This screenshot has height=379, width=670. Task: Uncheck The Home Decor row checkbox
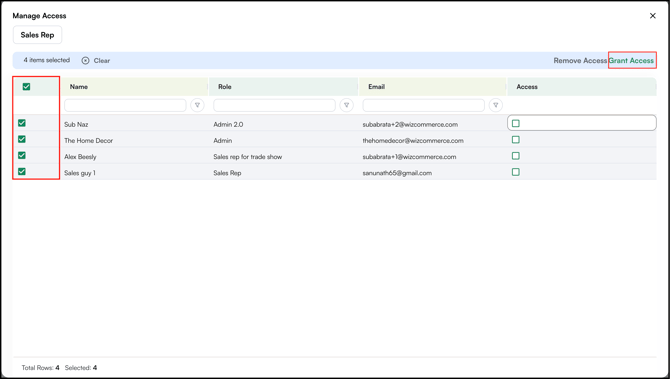pyautogui.click(x=22, y=139)
